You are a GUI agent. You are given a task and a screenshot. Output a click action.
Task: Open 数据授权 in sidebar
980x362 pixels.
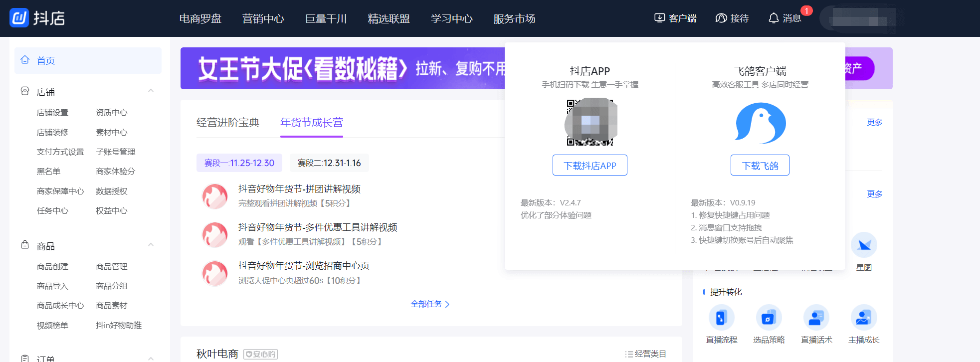(112, 191)
